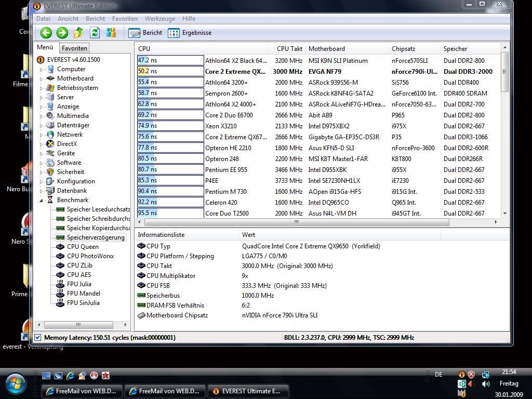Select the 50.2 ns Core 2 Extreme result bar

[x=170, y=71]
